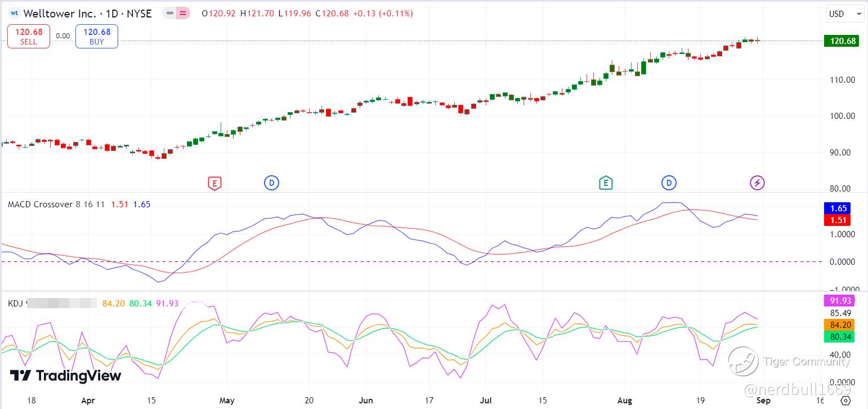Screen dimensions: 868x409
Task: Open the blue D dividend marker in May
Action: 271,183
